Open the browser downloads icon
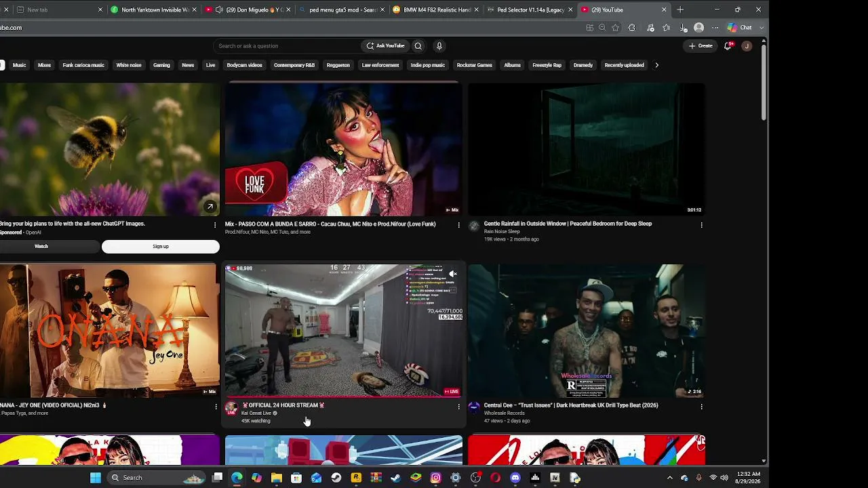Image resolution: width=868 pixels, height=488 pixels. click(683, 28)
